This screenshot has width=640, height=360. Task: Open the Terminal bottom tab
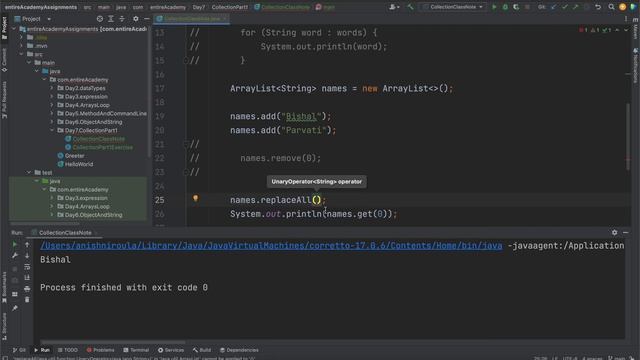point(136,350)
